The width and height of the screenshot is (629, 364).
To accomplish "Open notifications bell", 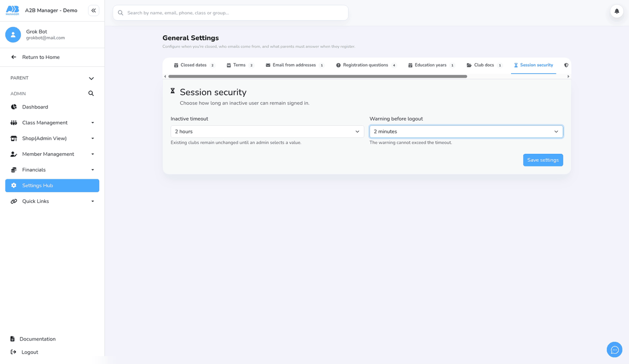I will point(617,11).
